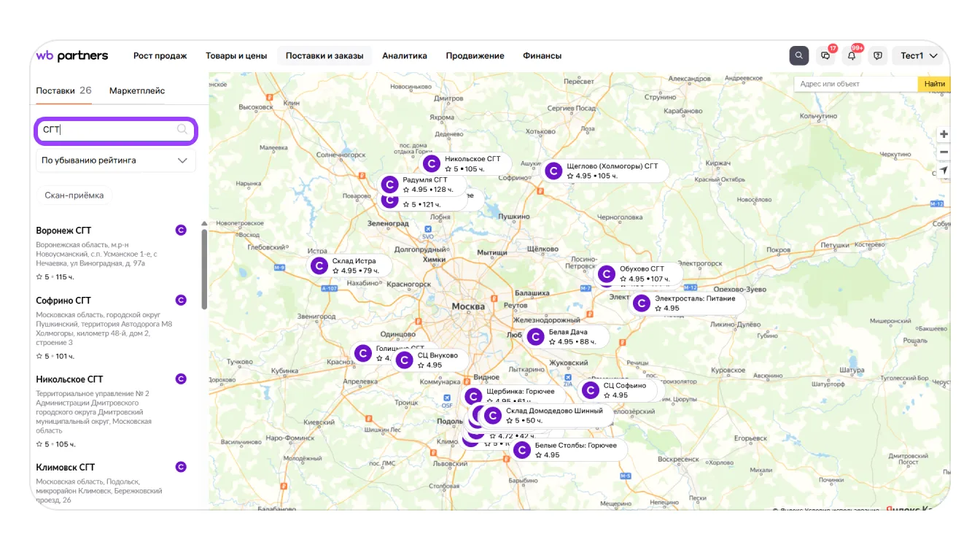Click the rating text '5 • 115 ч.'

coord(55,277)
